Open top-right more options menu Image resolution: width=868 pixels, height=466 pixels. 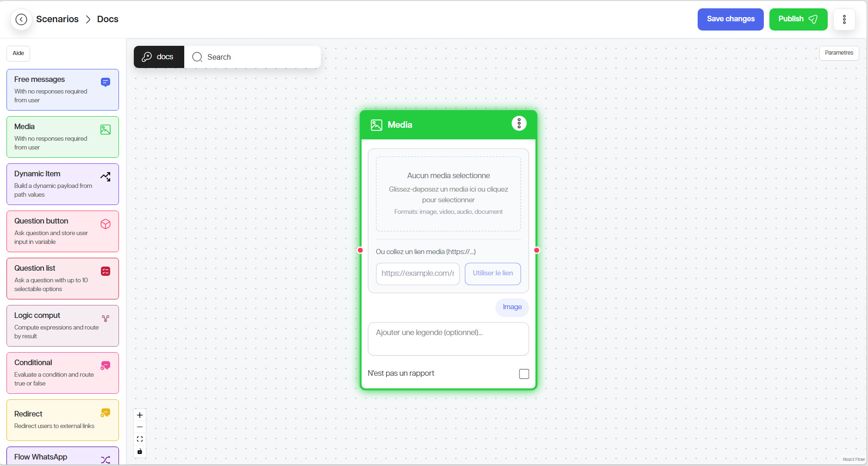point(844,19)
